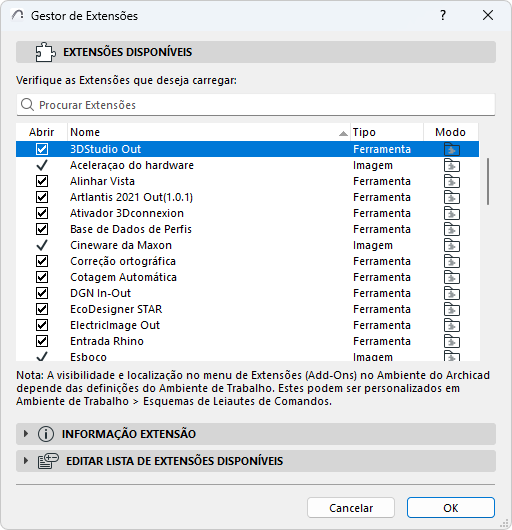This screenshot has height=530, width=512.
Task: Select the Alinhar Vista row name
Action: click(x=102, y=181)
